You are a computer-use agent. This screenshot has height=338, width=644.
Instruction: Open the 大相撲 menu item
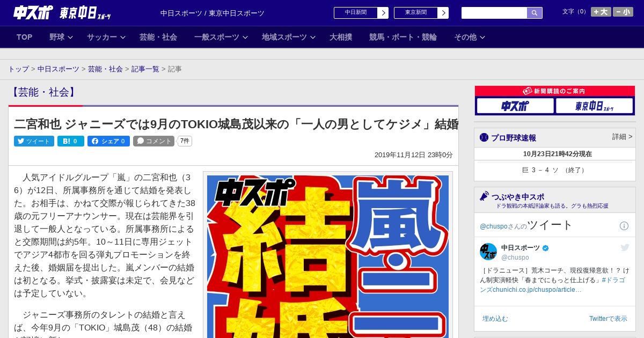341,37
